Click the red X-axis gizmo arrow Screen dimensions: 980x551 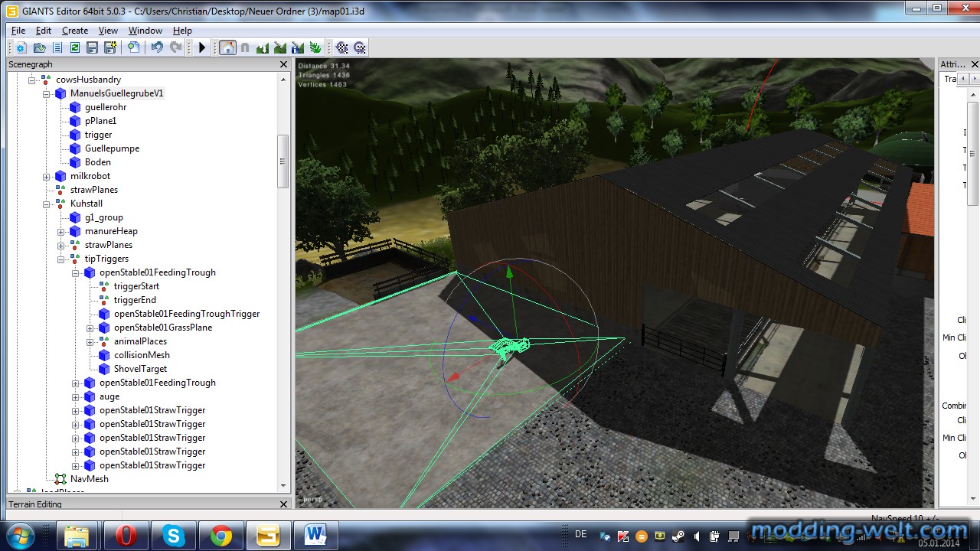pos(453,377)
